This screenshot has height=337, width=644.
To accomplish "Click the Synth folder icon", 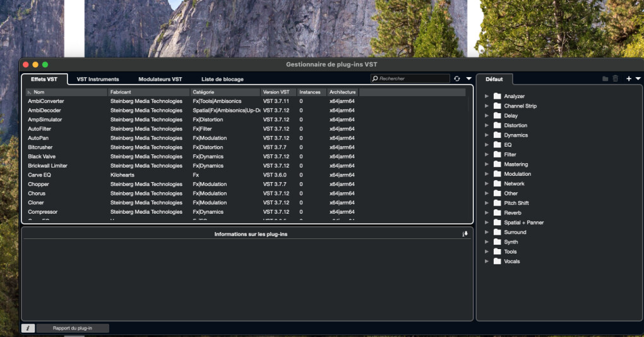I will [498, 242].
